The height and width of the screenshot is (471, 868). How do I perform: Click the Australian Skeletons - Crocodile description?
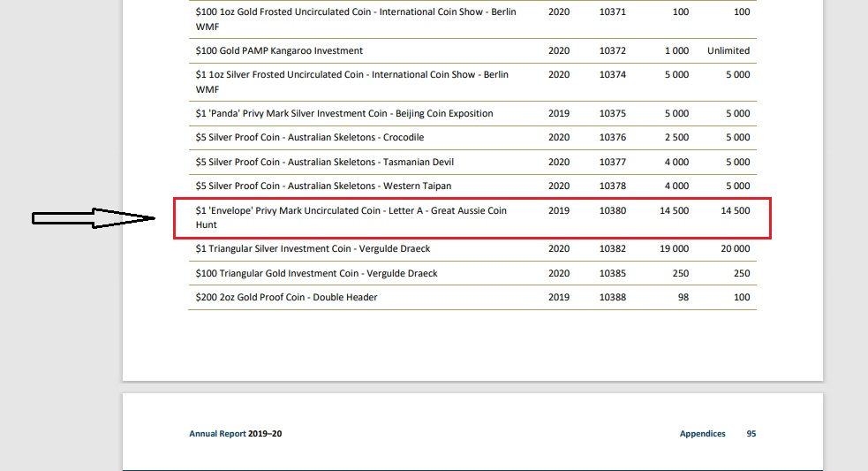coord(309,138)
